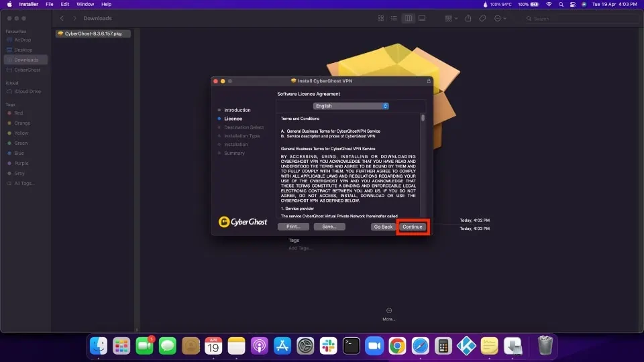
Task: Open the Installer app menu
Action: pyautogui.click(x=28, y=4)
